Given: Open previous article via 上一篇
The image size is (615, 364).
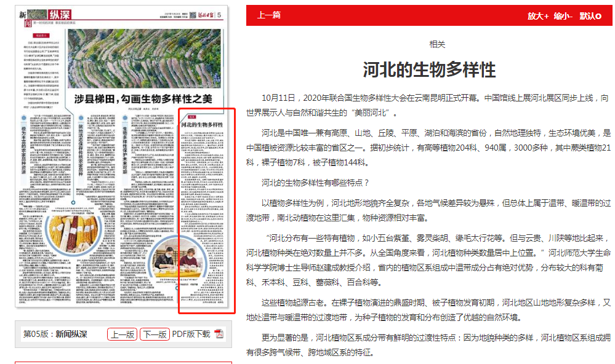Looking at the screenshot, I should pyautogui.click(x=268, y=15).
